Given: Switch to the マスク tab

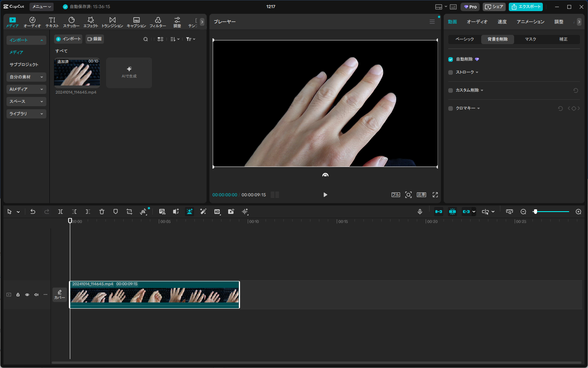Looking at the screenshot, I should click(530, 39).
